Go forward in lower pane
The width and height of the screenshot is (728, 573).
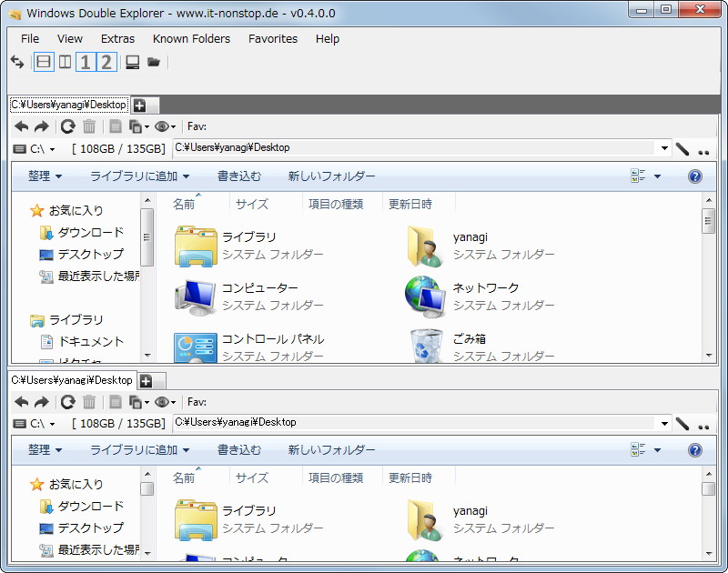42,402
